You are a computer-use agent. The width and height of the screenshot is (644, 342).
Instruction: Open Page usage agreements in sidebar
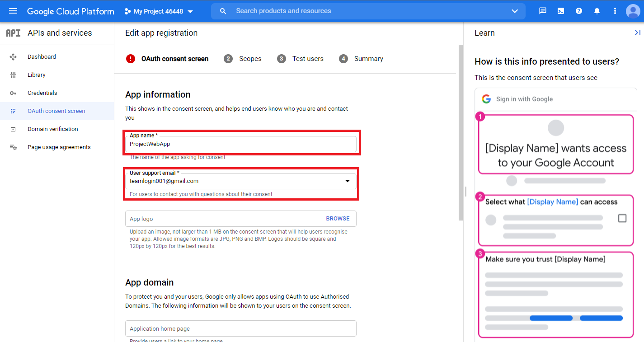click(x=57, y=147)
